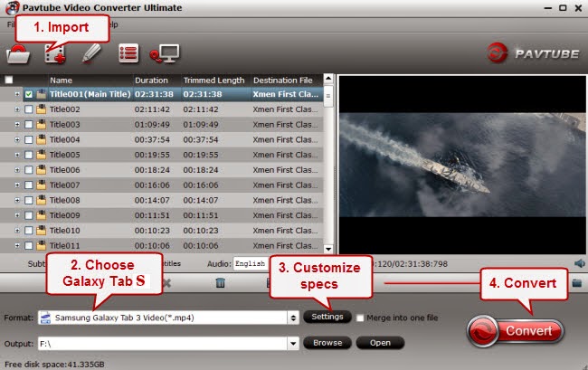Click the Settings button

pos(327,317)
